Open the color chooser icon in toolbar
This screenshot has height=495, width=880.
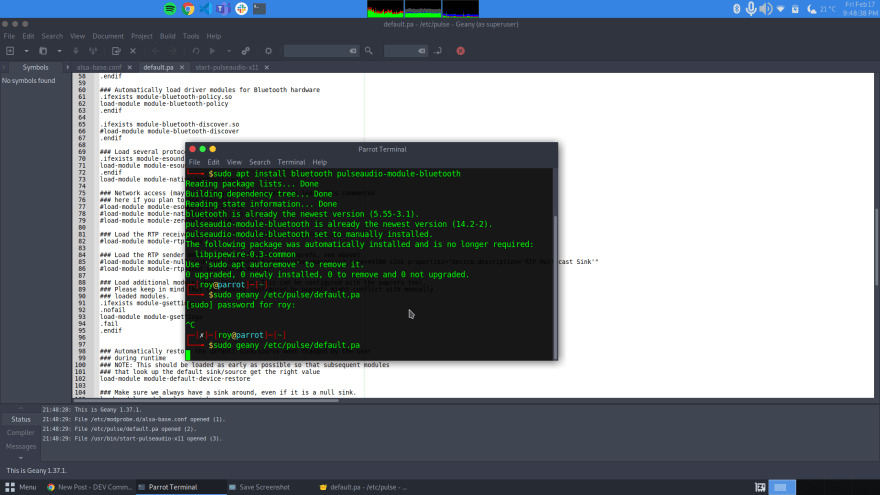[x=268, y=51]
